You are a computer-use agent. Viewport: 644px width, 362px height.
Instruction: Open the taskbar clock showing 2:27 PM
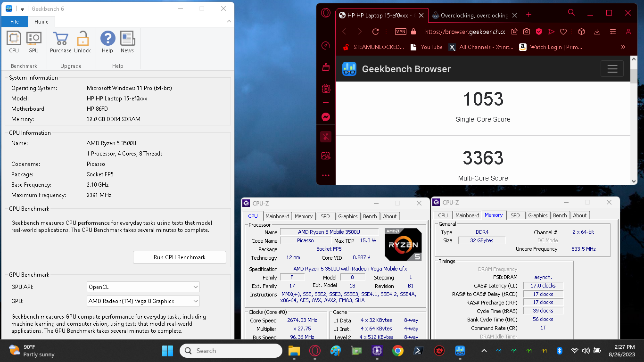coord(621,351)
